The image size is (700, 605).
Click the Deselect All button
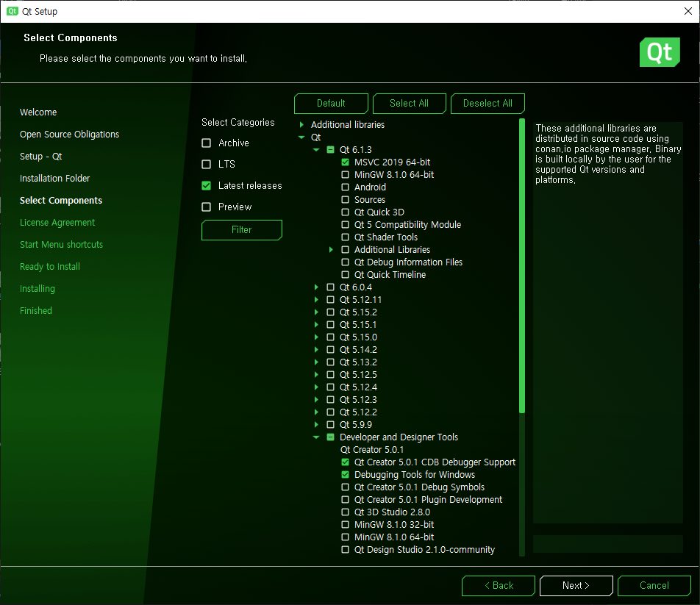[488, 104]
